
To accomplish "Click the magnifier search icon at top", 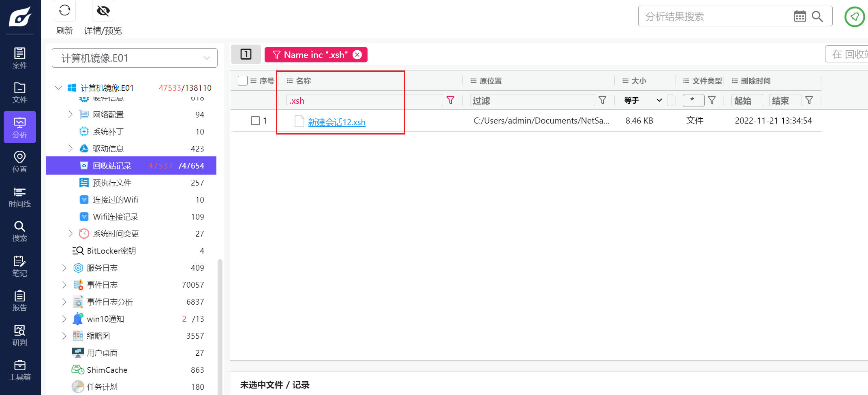I will coord(817,16).
